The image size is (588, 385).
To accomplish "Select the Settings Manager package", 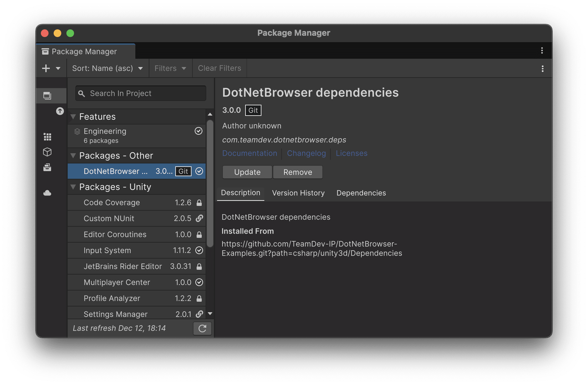I will 137,313.
